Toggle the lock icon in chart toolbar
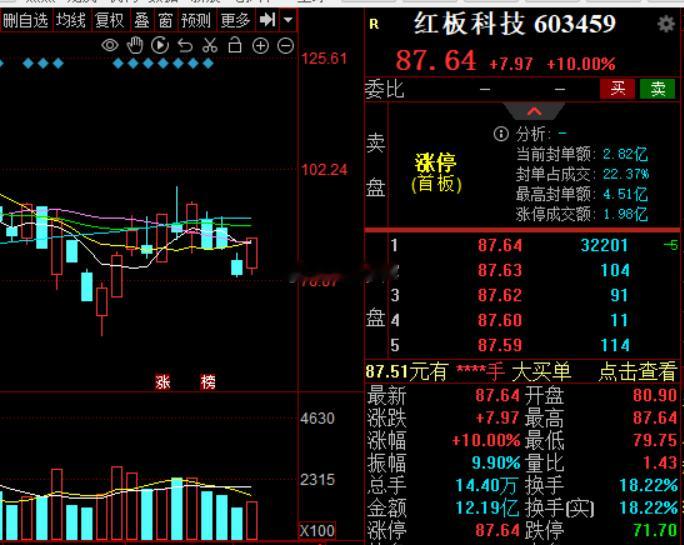 point(235,45)
